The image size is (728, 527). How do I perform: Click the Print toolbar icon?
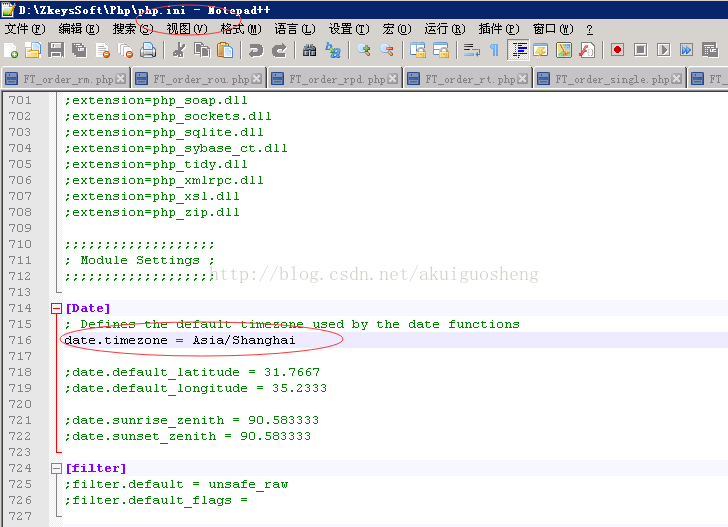point(148,50)
